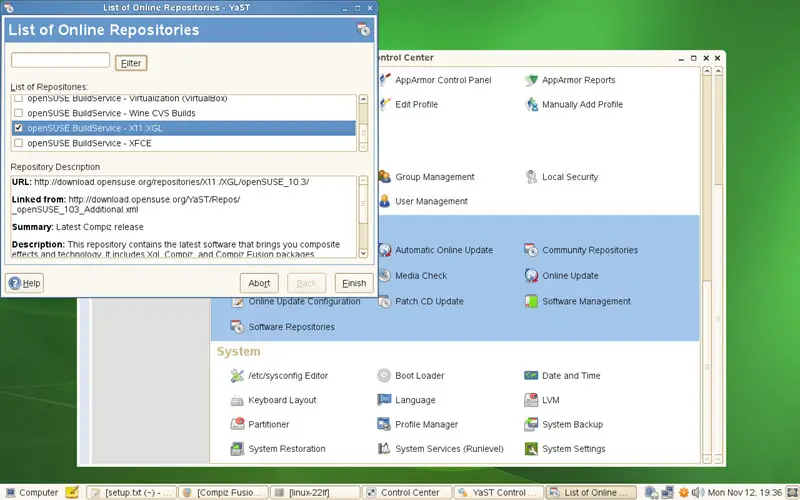Open AppArmor Control Panel icon
Image resolution: width=800 pixels, height=500 pixels.
coord(385,80)
